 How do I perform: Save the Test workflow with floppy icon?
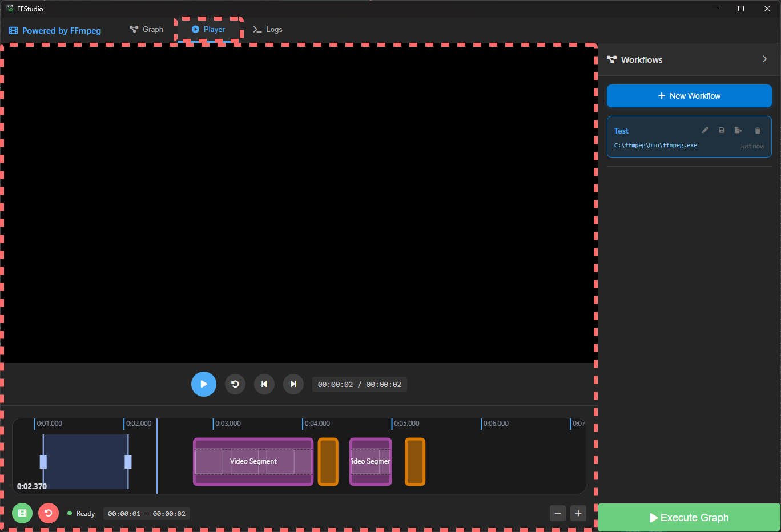[722, 130]
